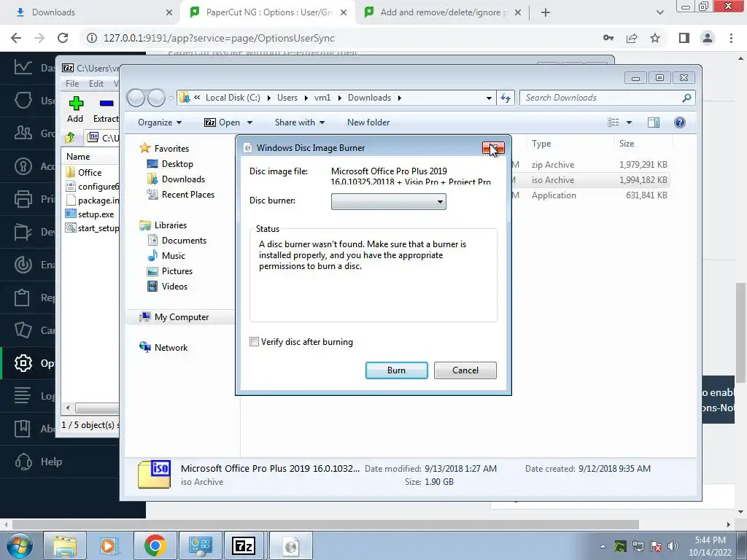The width and height of the screenshot is (747, 560).
Task: Click the Chrome share icon
Action: (632, 38)
